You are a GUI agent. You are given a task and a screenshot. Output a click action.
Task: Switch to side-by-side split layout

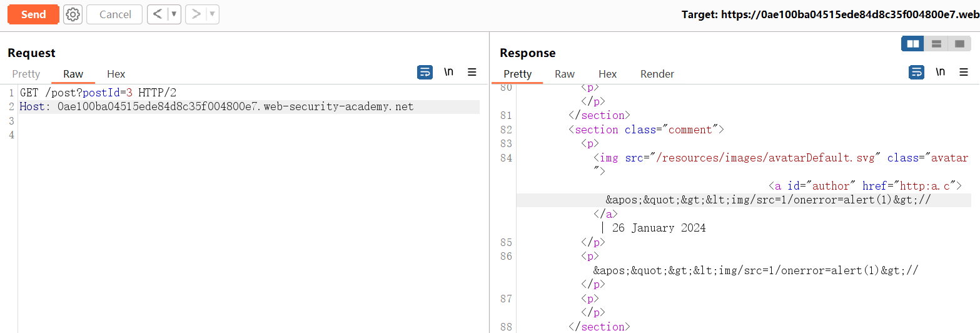(913, 44)
